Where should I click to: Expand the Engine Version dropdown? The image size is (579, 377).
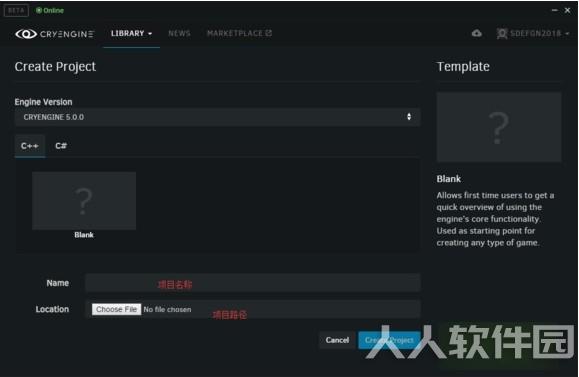click(x=217, y=117)
